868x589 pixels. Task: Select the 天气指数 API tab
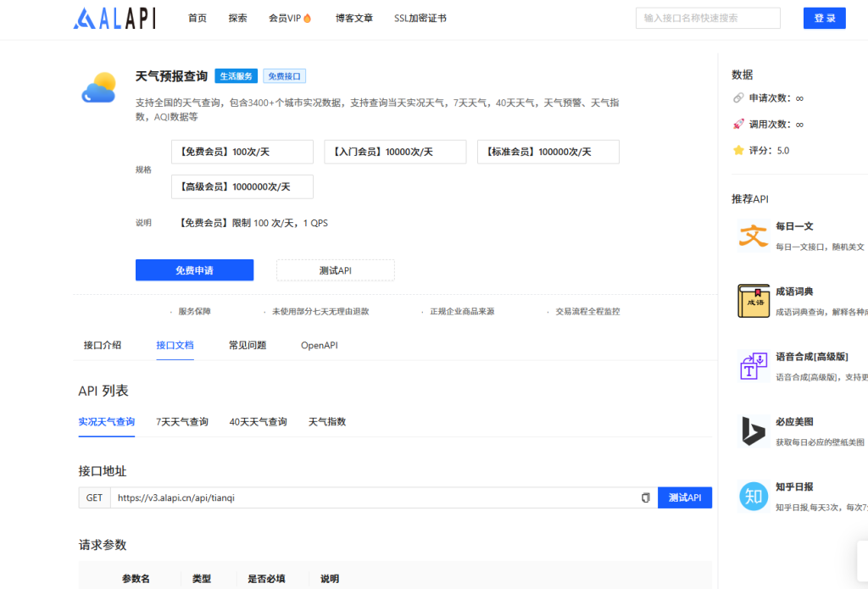coord(327,422)
